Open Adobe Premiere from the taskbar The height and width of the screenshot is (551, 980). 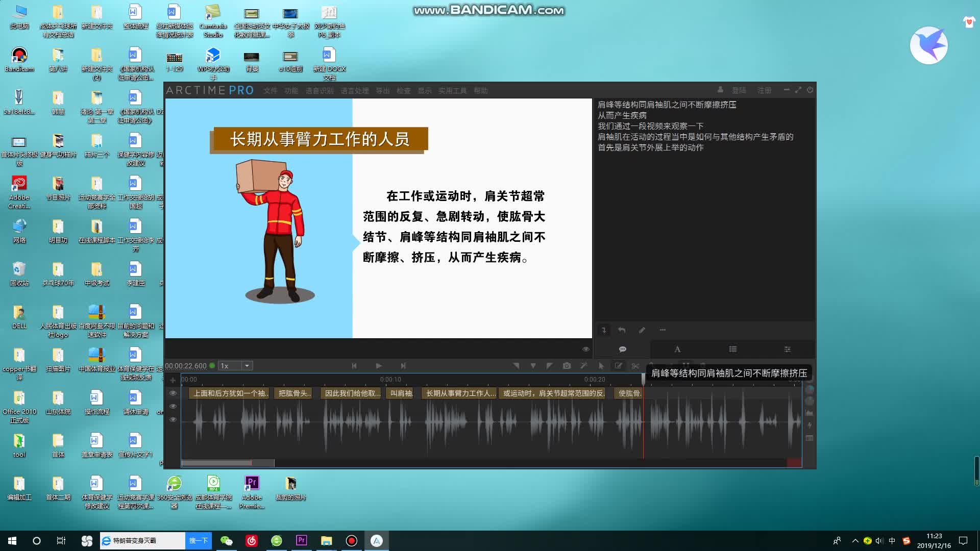coord(302,540)
